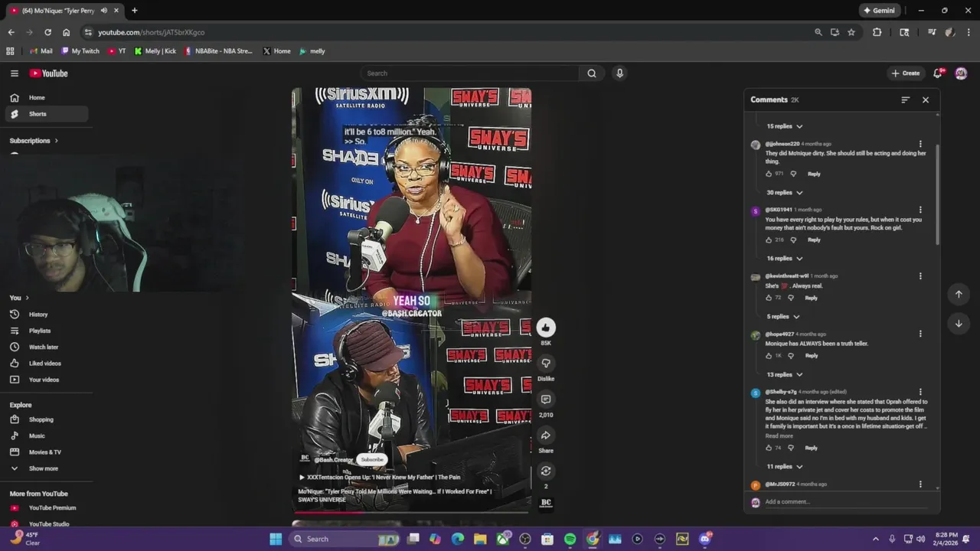Click the Chrome address bar URL
The width and height of the screenshot is (980, 551).
(x=151, y=32)
